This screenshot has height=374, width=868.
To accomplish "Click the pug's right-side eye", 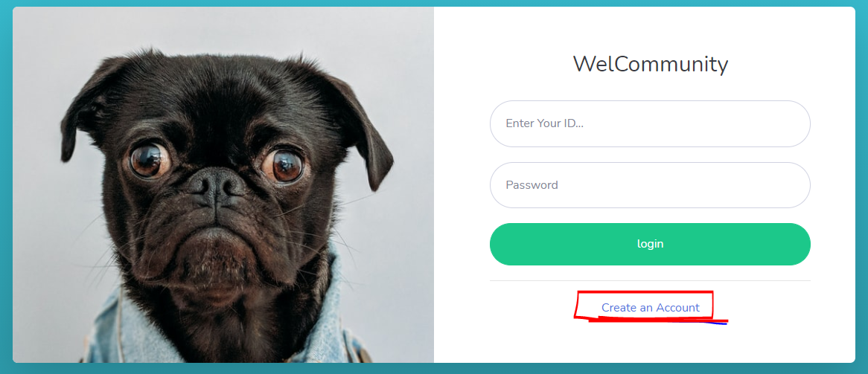I will [x=284, y=164].
